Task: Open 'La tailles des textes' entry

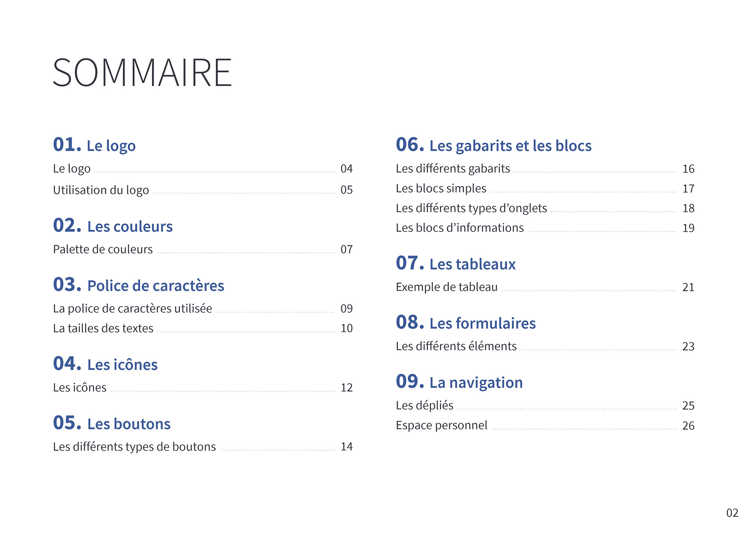Action: [103, 328]
